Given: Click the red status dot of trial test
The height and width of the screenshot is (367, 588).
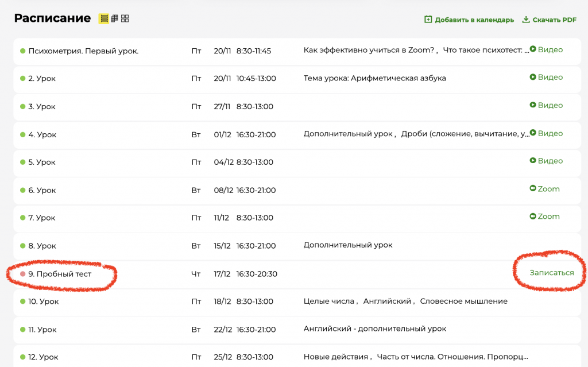Looking at the screenshot, I should [23, 274].
